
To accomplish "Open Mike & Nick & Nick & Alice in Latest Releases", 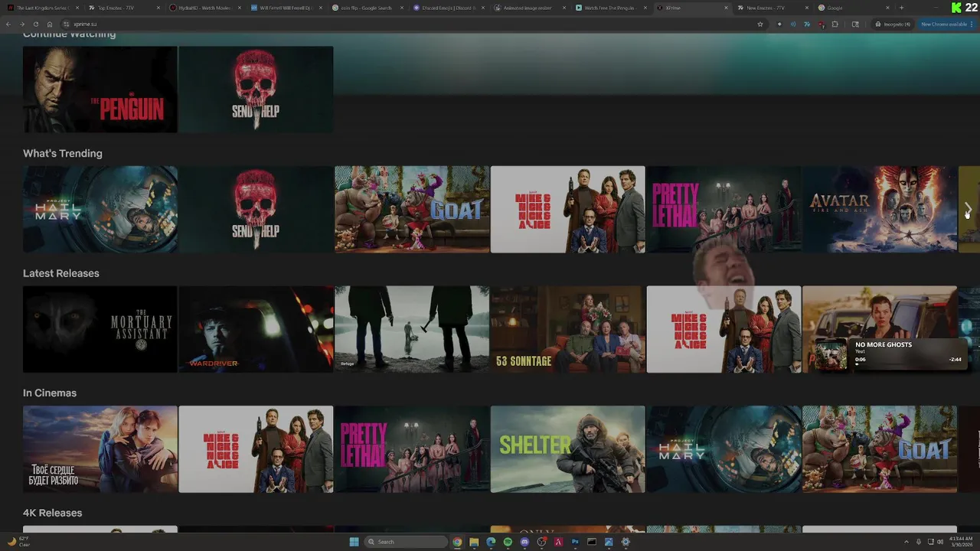I will coord(724,329).
